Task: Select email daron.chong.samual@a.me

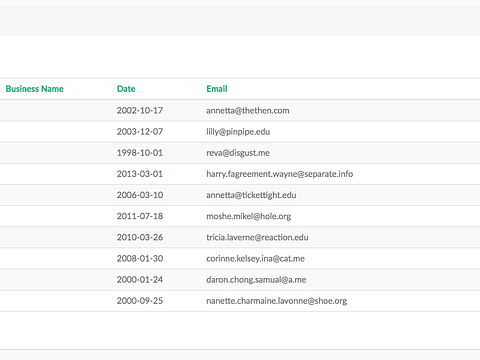Action: click(x=256, y=279)
